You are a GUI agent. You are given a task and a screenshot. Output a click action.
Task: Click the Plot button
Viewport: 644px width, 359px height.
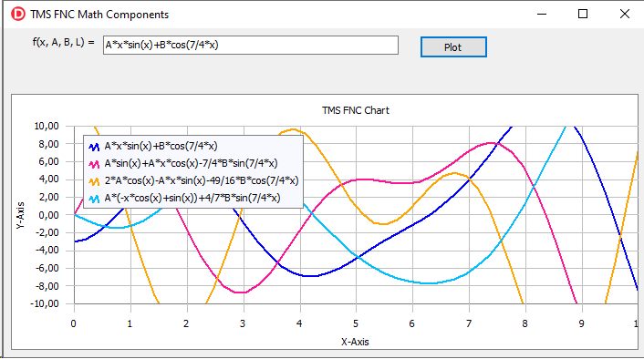tap(453, 47)
